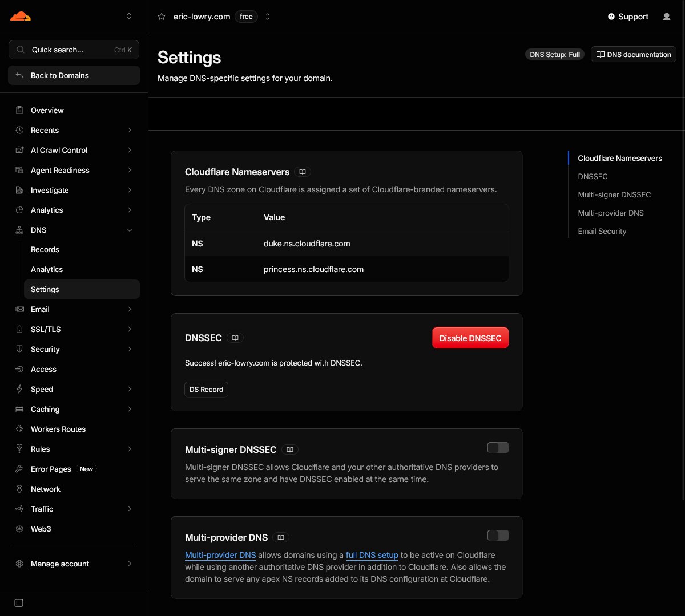Click the DNS Setup: Full badge
Screen dimensions: 685x616
coord(555,54)
